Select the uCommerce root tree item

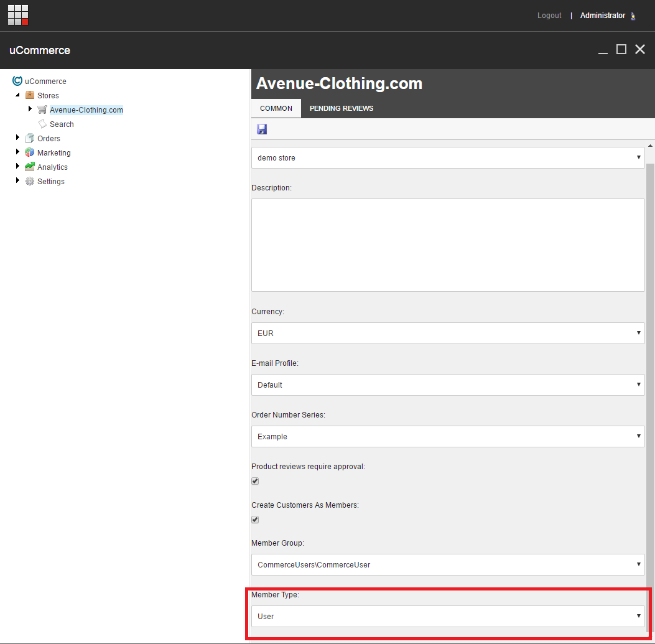pos(45,81)
